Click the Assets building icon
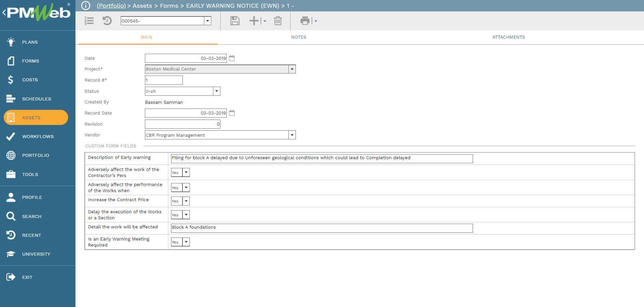The width and height of the screenshot is (644, 307). 11,118
